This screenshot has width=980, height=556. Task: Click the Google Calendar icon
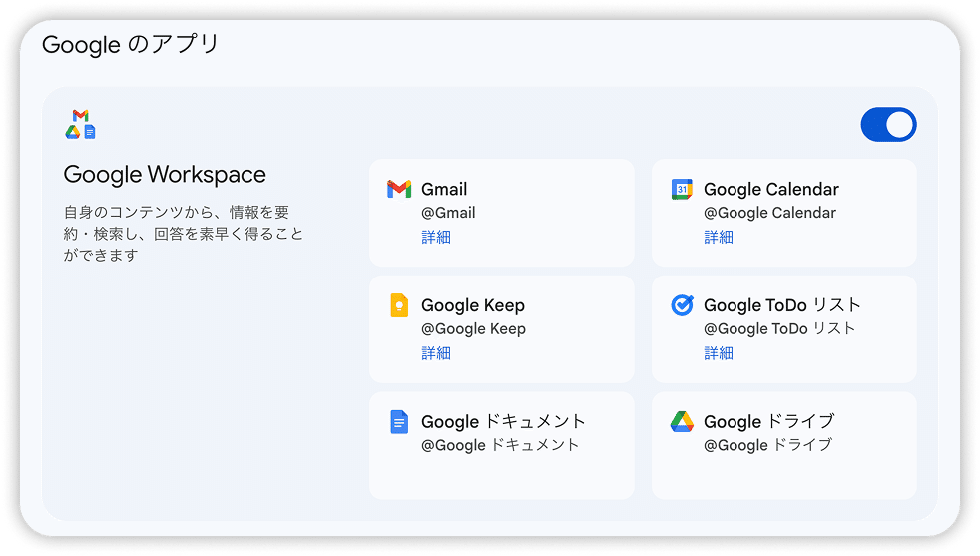pos(682,189)
